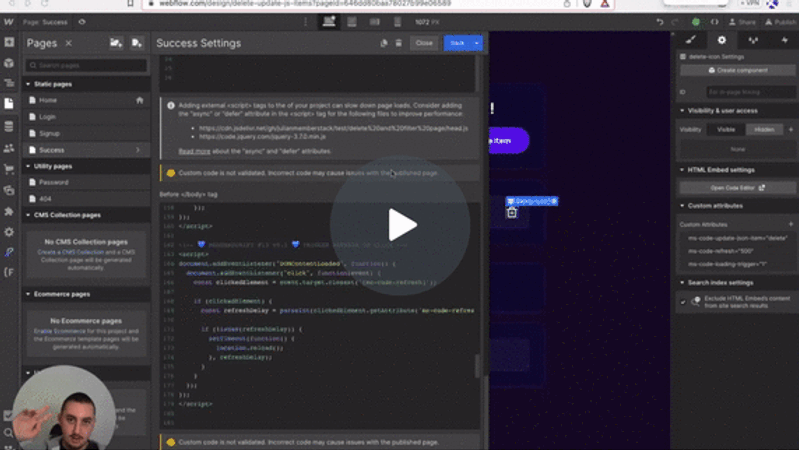The width and height of the screenshot is (799, 450).
Task: Select the Password utility page
Action: (87, 182)
